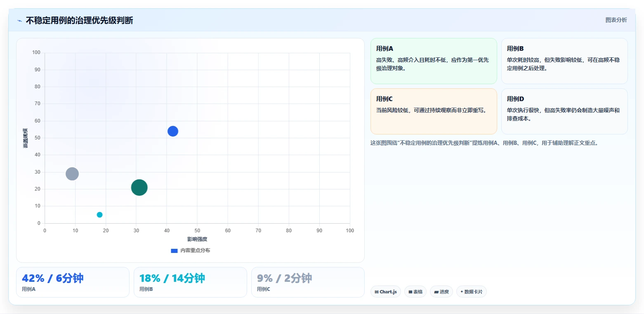Click the 9% / 2分钟 stat card
The height and width of the screenshot is (314, 644).
(x=308, y=282)
